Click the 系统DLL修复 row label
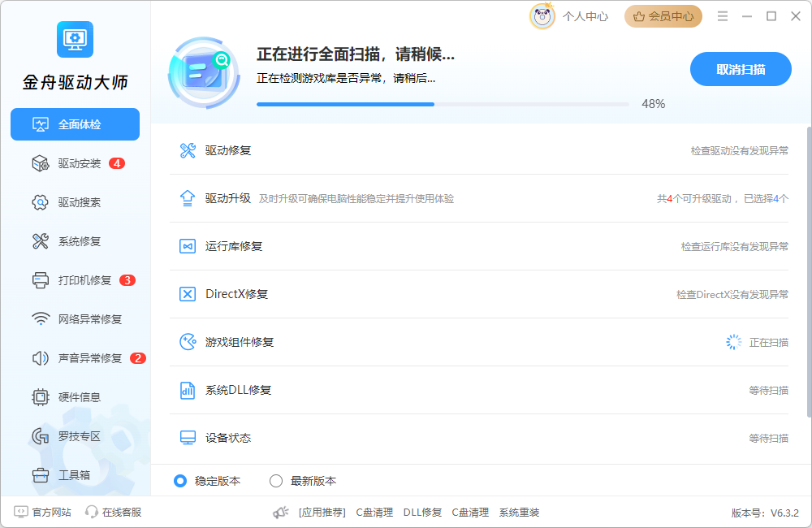 click(x=238, y=390)
